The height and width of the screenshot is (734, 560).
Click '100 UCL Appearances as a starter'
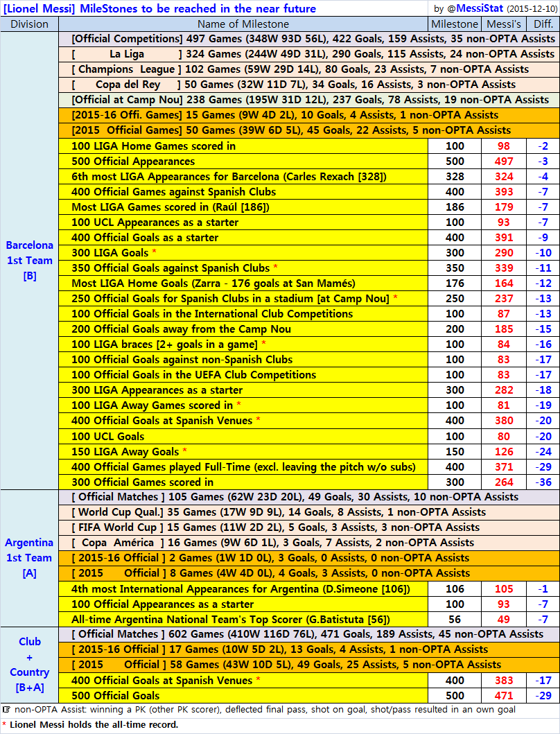coord(243,222)
